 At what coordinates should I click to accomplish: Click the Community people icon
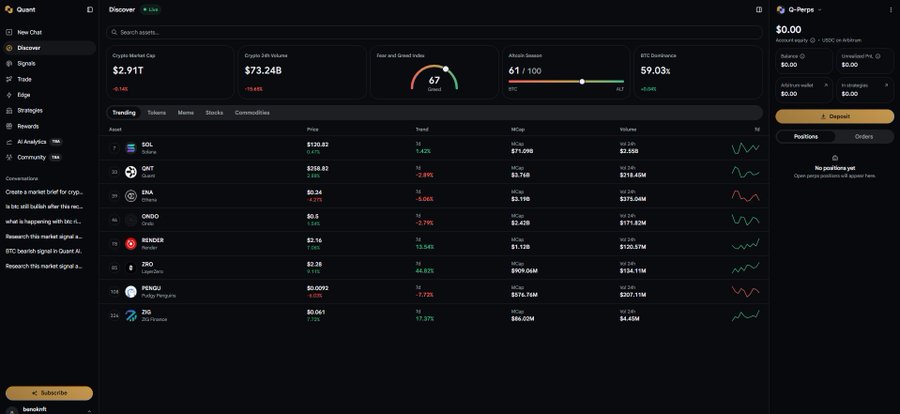[9, 157]
